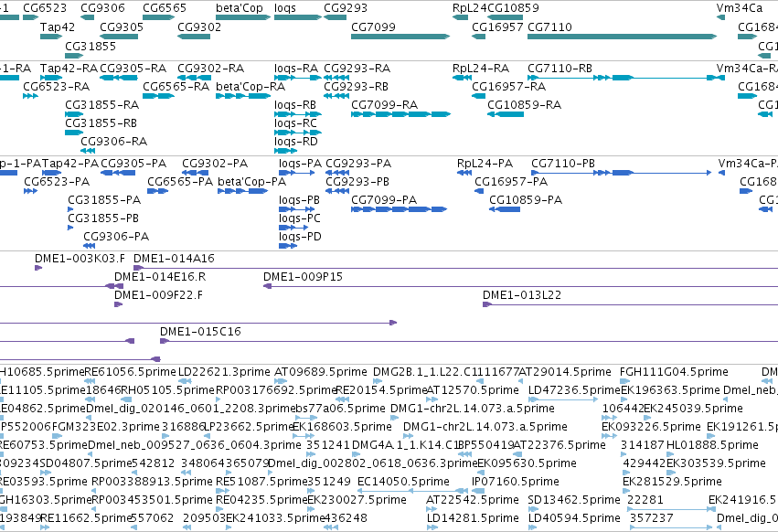Click transcript label CG31855-RB

point(101,123)
